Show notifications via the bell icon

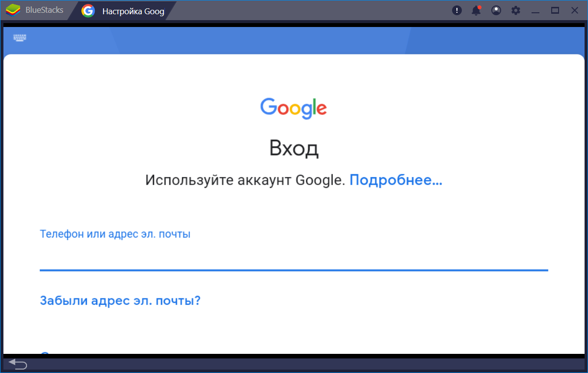click(476, 10)
